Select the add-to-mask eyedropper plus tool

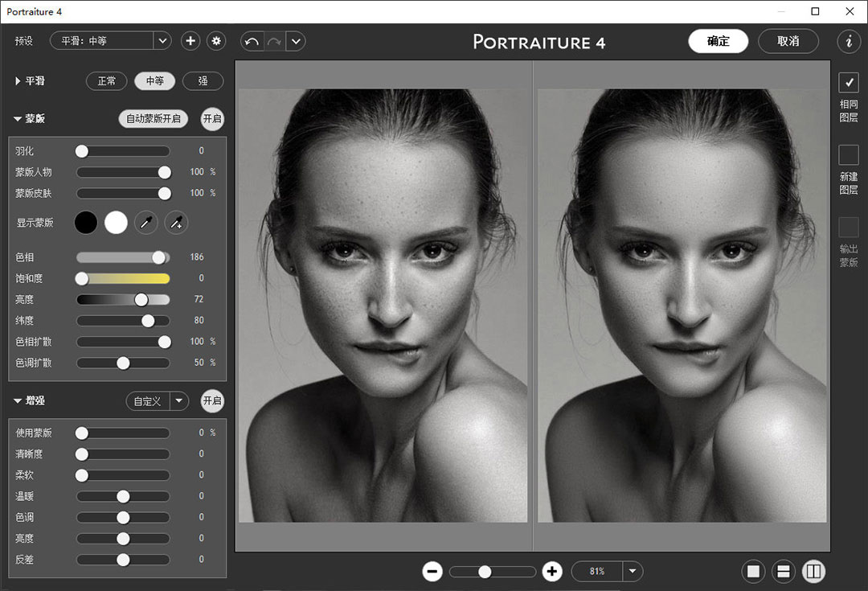pyautogui.click(x=176, y=223)
